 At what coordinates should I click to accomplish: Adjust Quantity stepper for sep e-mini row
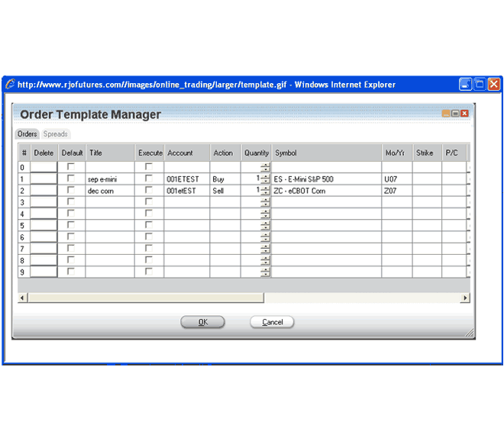point(266,179)
